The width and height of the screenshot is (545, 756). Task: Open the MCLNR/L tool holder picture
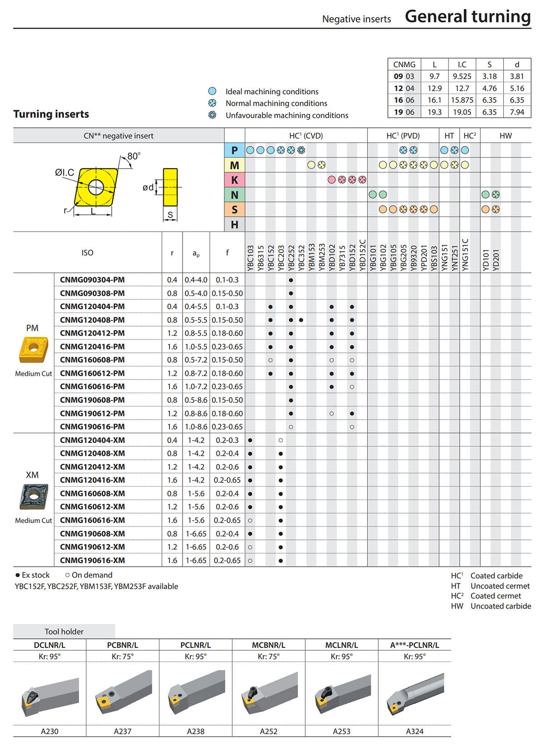click(342, 694)
